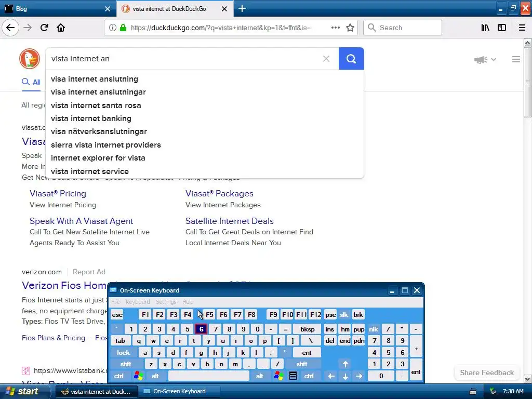Open the browser home page
Viewport: 532px width, 399px height.
click(61, 28)
